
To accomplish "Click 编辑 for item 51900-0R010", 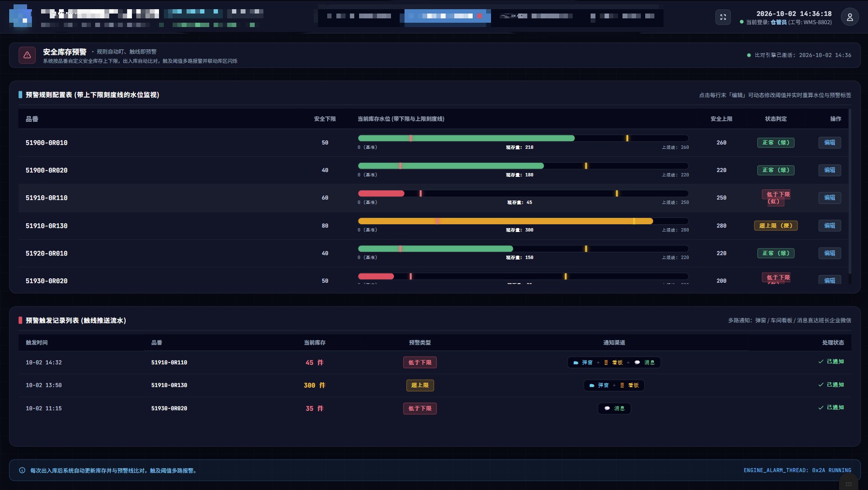I will tap(829, 143).
